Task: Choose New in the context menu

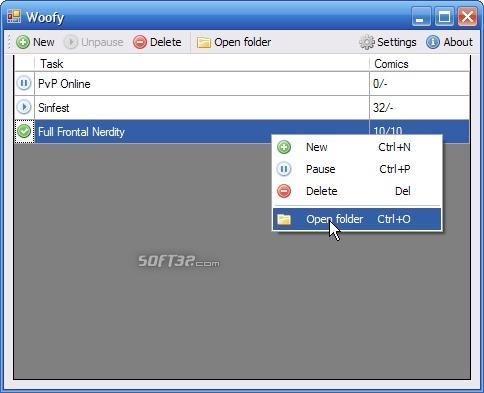Action: (x=357, y=147)
